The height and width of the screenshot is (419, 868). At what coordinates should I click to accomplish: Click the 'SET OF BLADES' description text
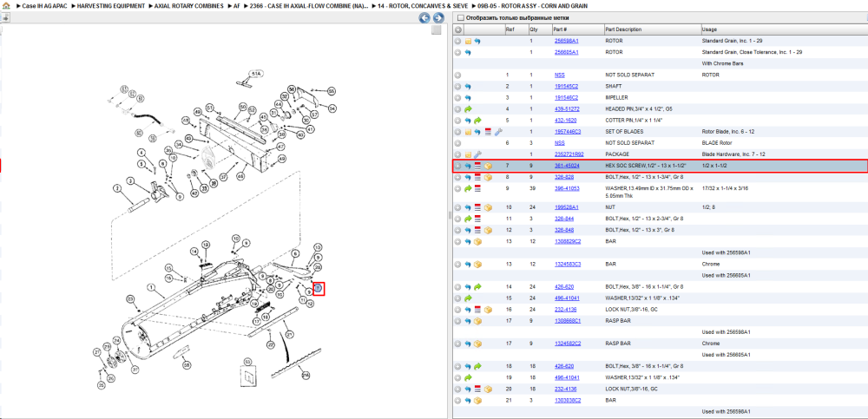pyautogui.click(x=622, y=132)
